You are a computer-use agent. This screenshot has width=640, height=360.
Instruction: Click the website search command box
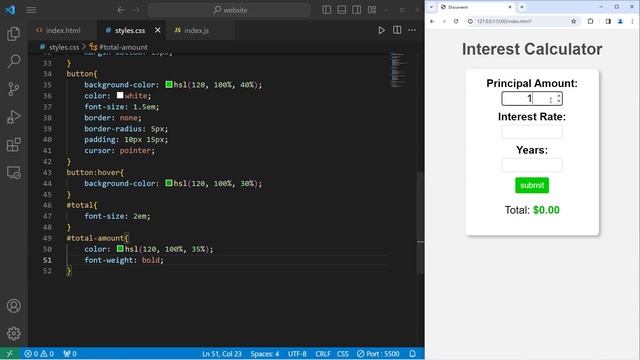229,10
